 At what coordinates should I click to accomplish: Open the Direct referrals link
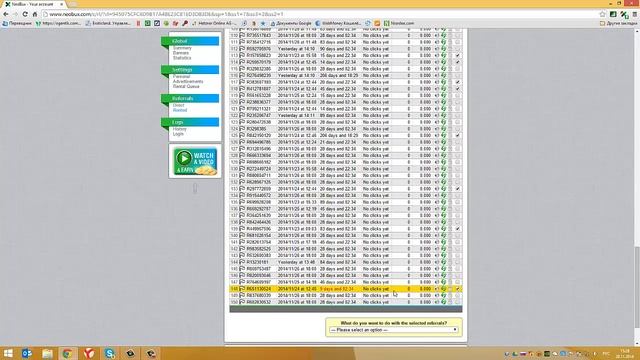point(178,105)
